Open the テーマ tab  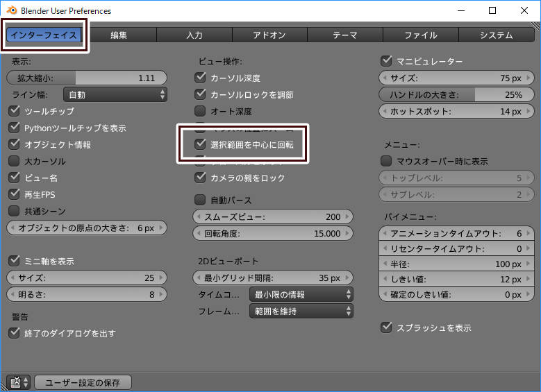pyautogui.click(x=345, y=35)
